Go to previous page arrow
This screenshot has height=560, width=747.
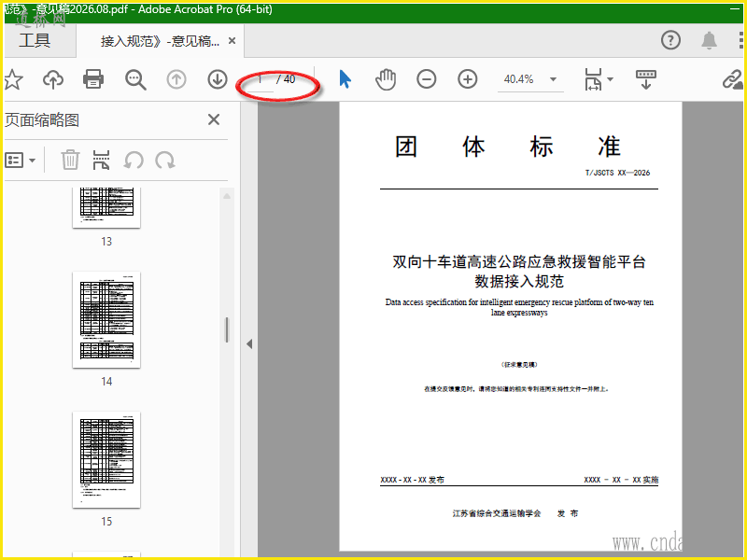(176, 79)
